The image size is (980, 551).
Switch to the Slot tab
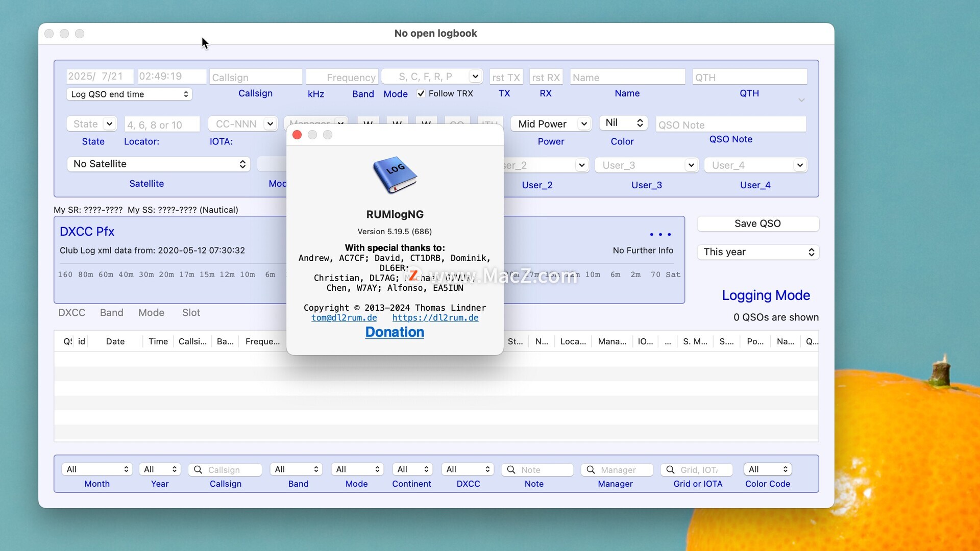tap(191, 313)
